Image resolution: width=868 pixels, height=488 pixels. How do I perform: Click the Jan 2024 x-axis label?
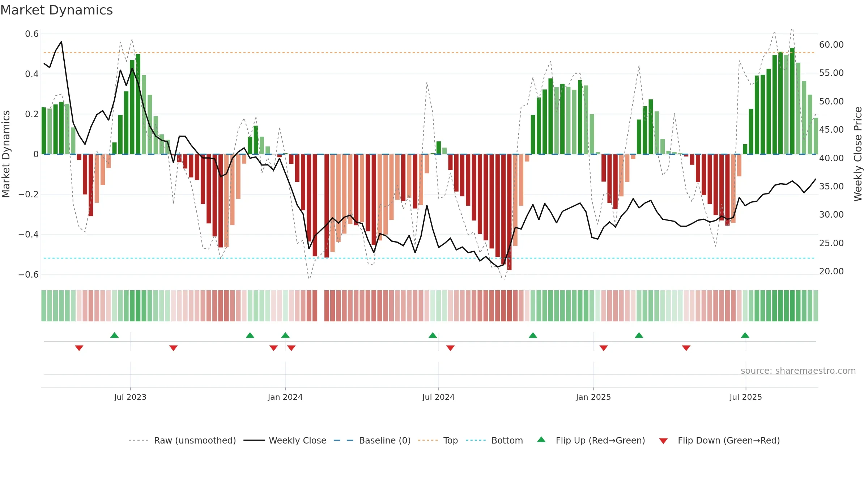[x=285, y=397]
